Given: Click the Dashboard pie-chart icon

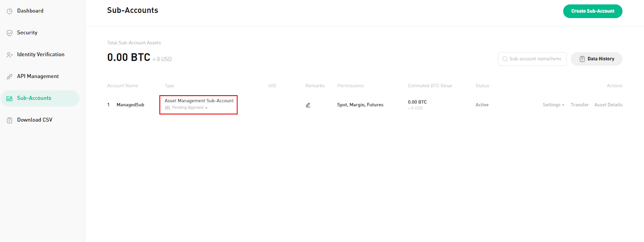Looking at the screenshot, I should [10, 11].
